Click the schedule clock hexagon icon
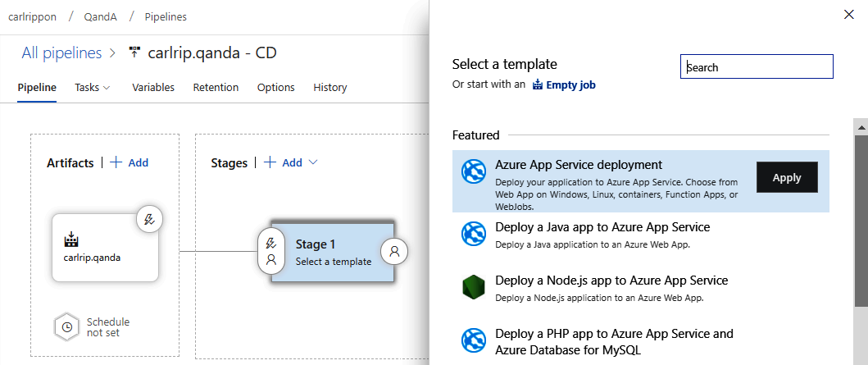Screen dimensions: 868x365 [x=66, y=327]
